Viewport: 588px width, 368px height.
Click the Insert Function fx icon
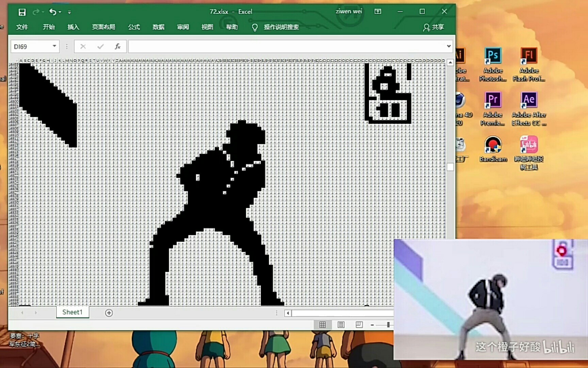[117, 46]
